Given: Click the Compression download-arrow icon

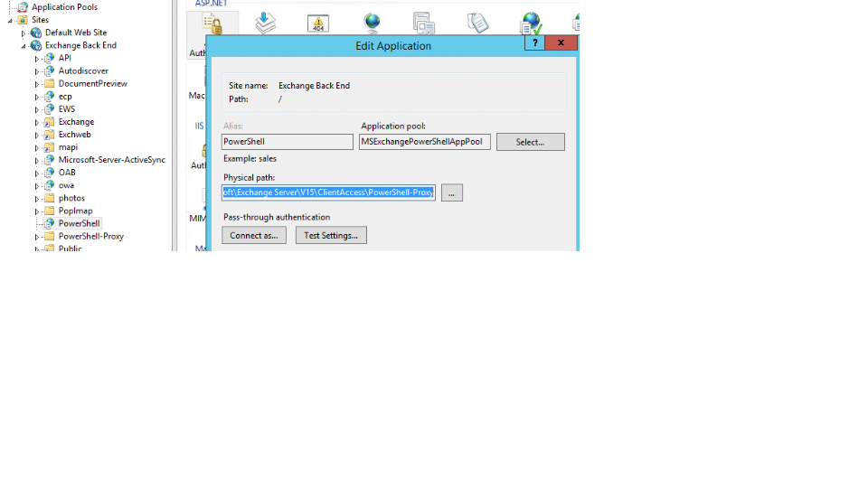Looking at the screenshot, I should pos(265,23).
